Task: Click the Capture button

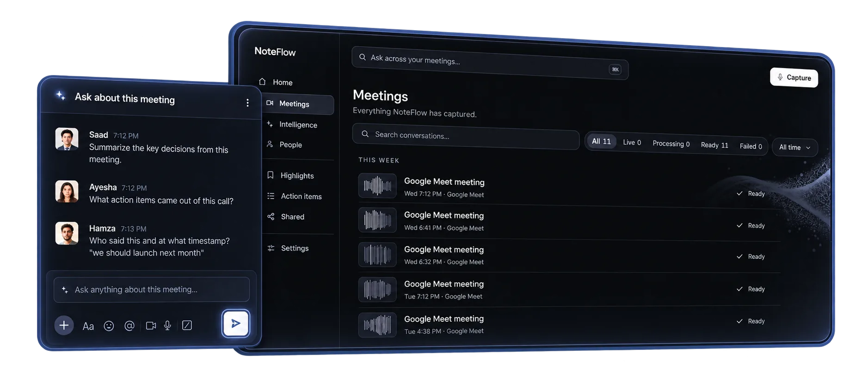Action: [794, 77]
